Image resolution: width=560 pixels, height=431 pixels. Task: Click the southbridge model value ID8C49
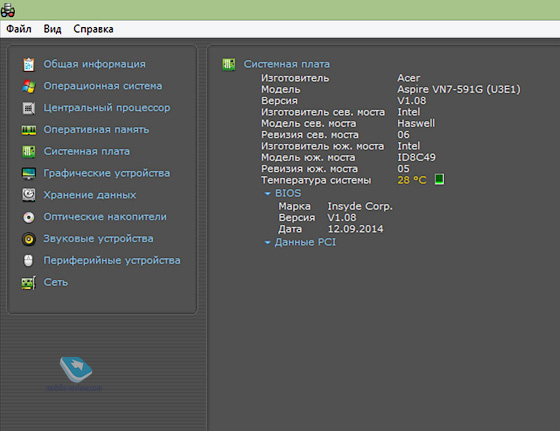pos(416,157)
